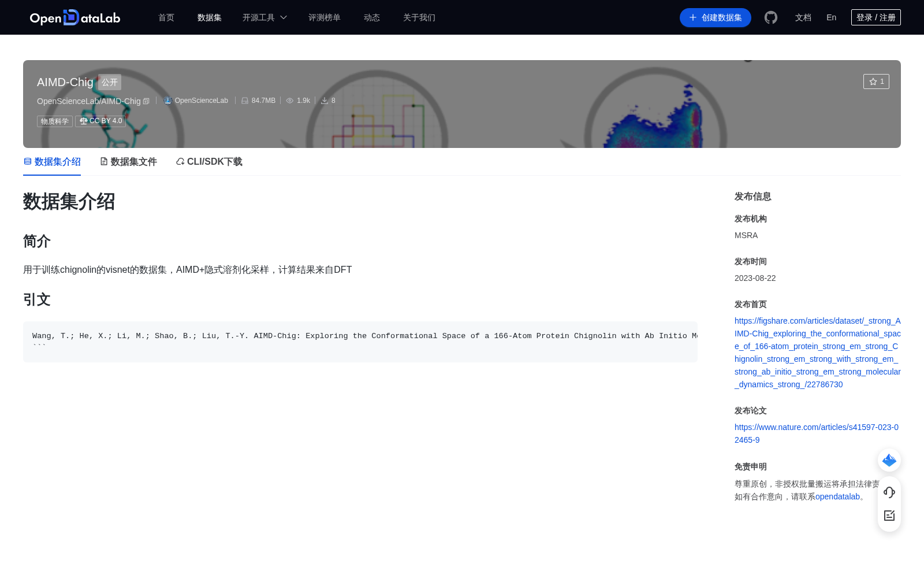This screenshot has width=924, height=578.
Task: Go to 首页 in navigation
Action: 166,17
